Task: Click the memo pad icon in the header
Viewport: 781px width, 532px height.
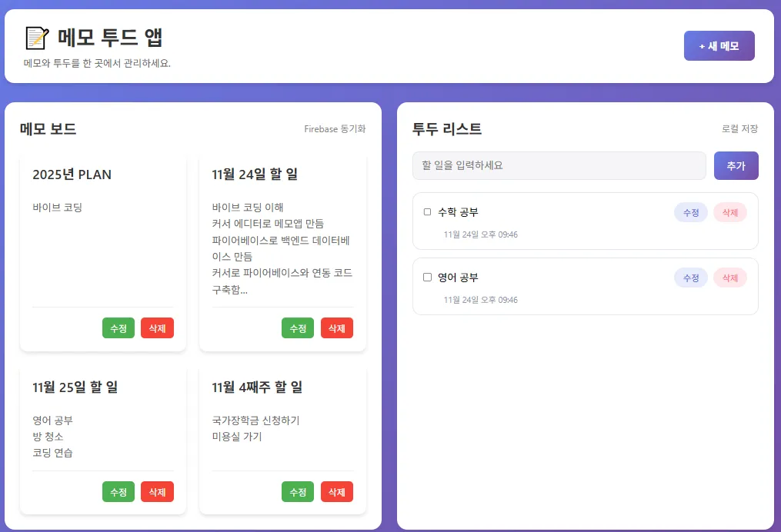Action: point(35,37)
